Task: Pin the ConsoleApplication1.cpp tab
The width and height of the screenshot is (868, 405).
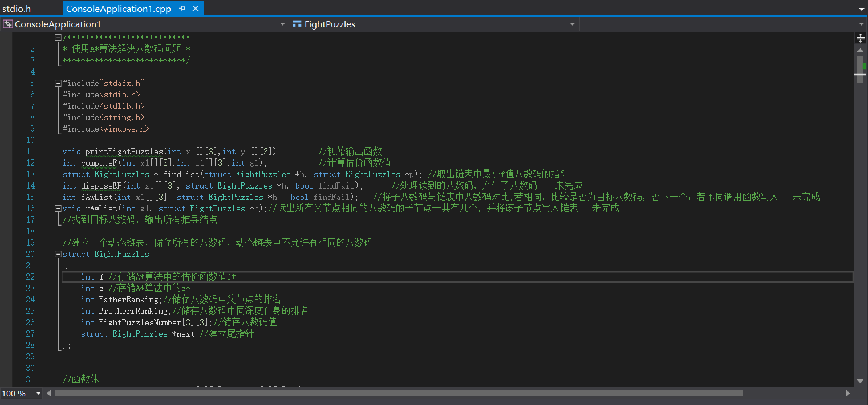Action: pos(182,9)
